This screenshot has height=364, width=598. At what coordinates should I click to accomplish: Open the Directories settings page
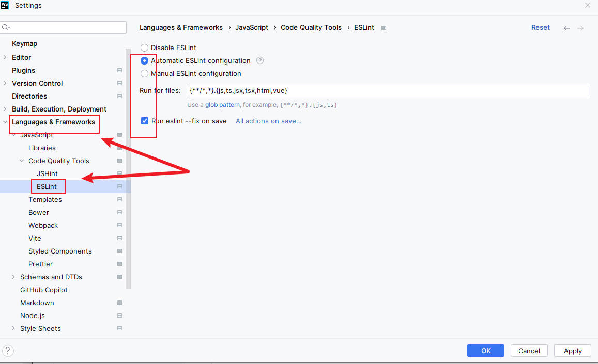(x=29, y=97)
